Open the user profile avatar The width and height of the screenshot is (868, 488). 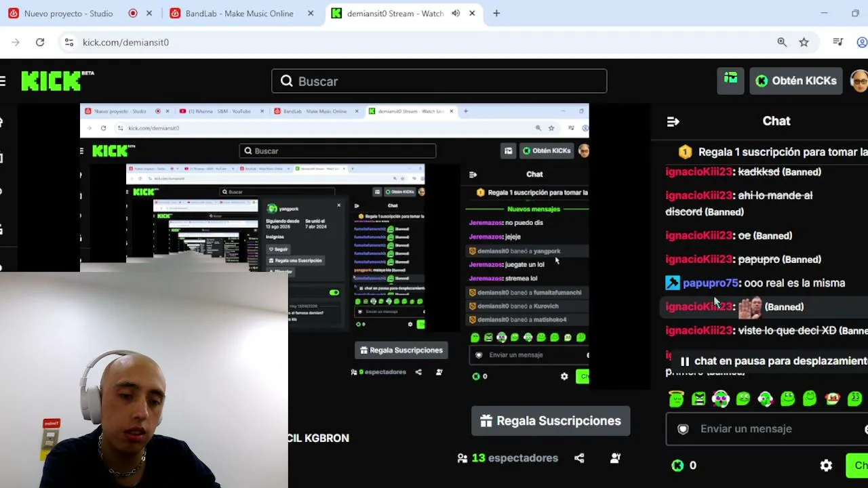pyautogui.click(x=859, y=81)
